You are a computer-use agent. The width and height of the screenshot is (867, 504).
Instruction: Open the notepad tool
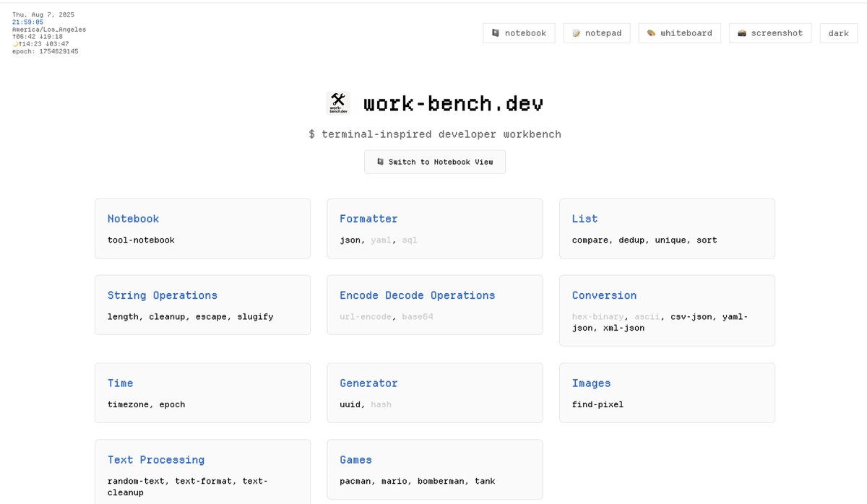[x=597, y=33]
